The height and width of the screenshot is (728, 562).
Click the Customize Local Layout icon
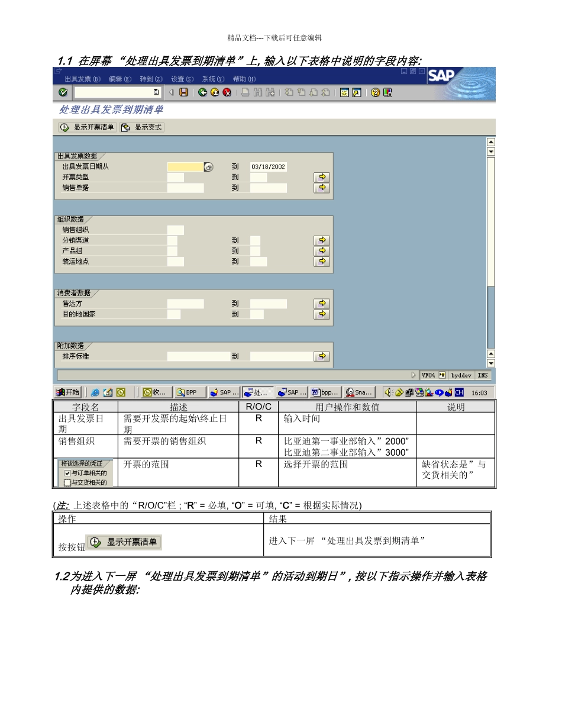[387, 92]
